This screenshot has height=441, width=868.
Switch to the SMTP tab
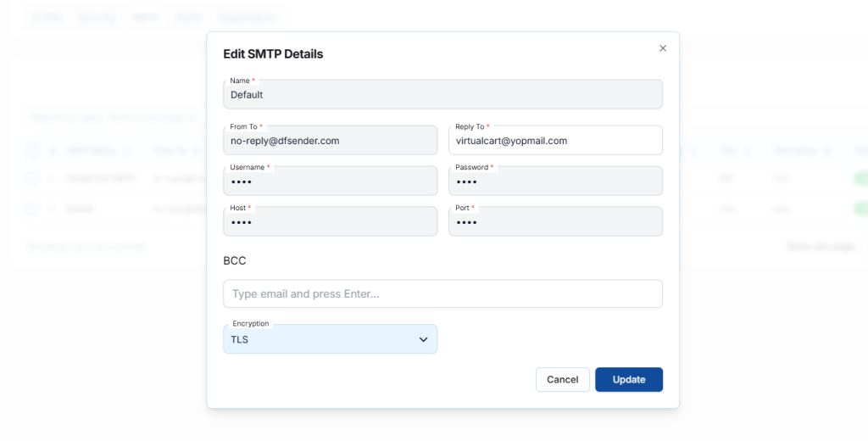[x=145, y=17]
